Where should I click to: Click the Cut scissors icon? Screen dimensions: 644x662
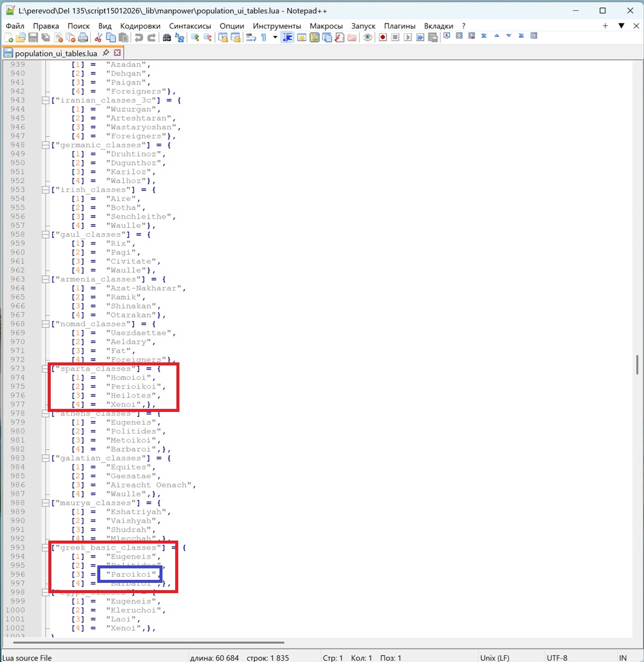coord(98,38)
